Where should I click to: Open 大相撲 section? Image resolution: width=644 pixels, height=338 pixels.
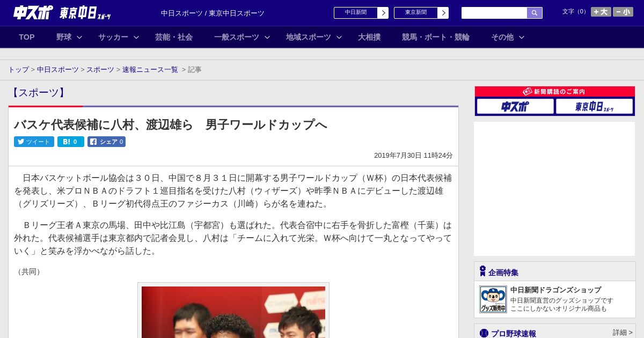point(369,37)
